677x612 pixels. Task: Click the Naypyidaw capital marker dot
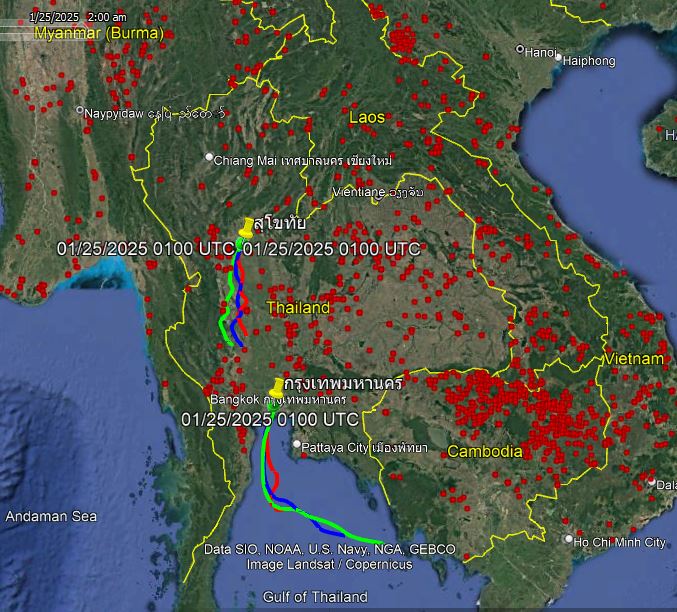79,111
